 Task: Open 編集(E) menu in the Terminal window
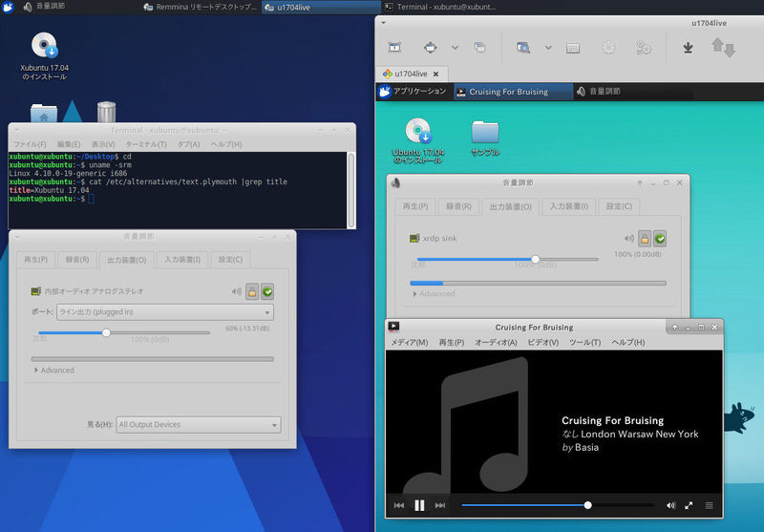69,144
